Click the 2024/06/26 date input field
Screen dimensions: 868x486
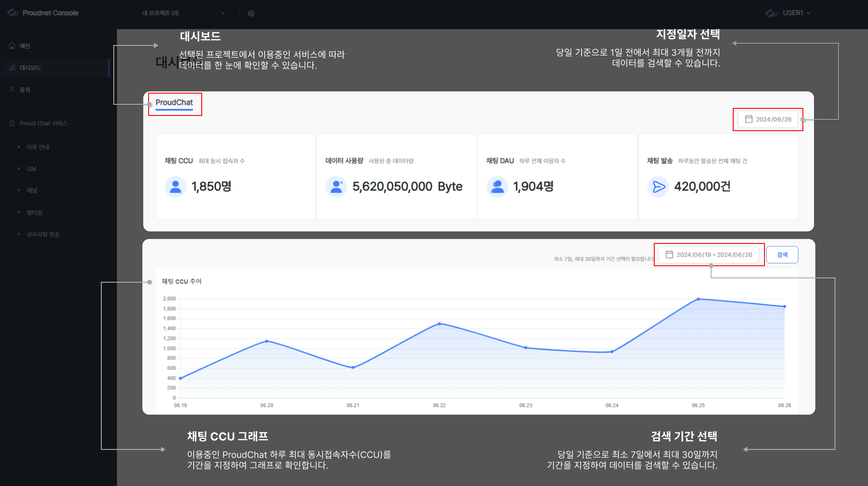768,119
